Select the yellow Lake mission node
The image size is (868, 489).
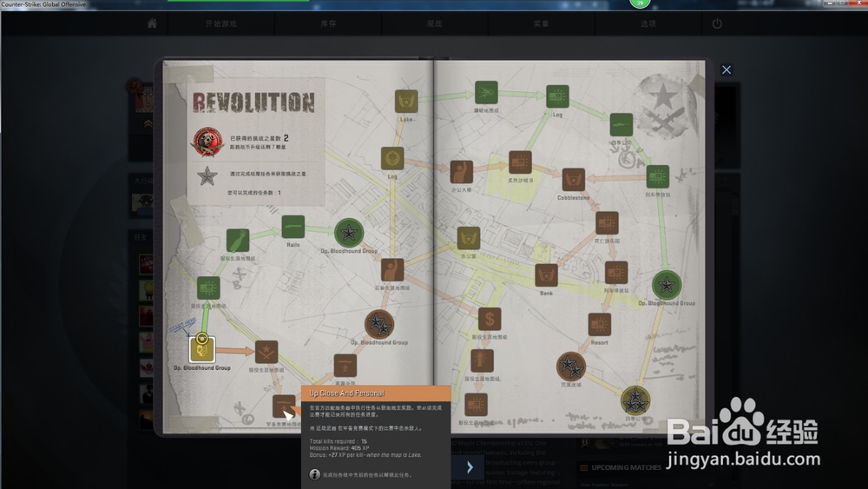pyautogui.click(x=406, y=102)
